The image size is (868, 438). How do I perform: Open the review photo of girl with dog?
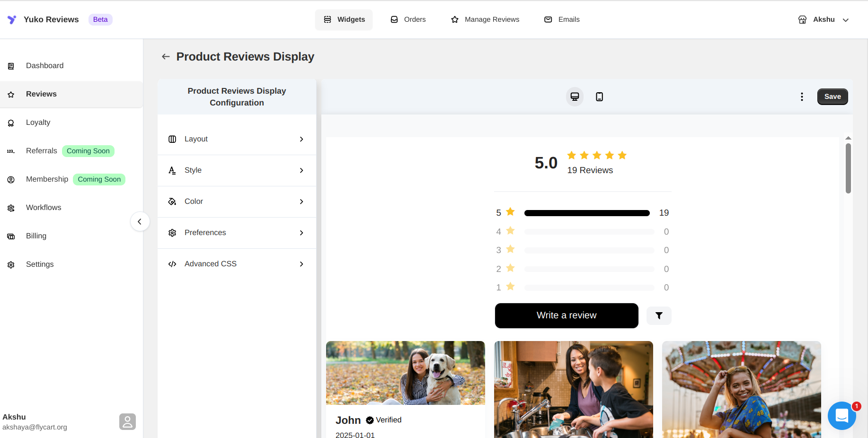pos(406,373)
